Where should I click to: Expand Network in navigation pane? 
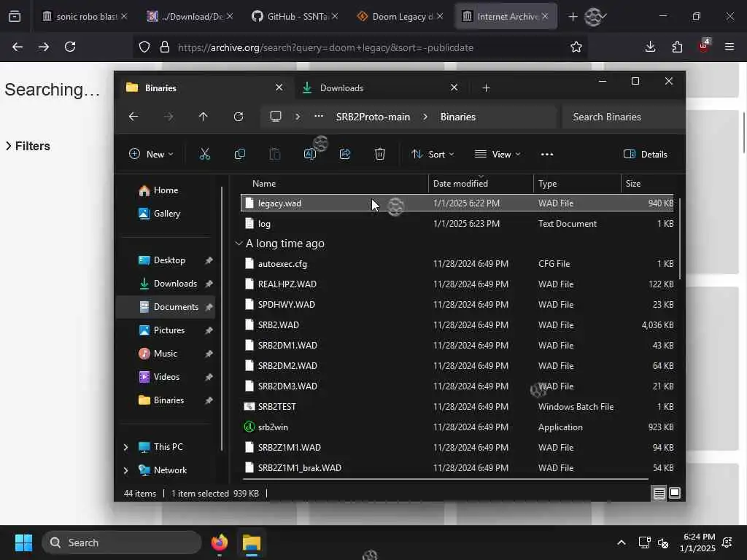click(x=125, y=470)
